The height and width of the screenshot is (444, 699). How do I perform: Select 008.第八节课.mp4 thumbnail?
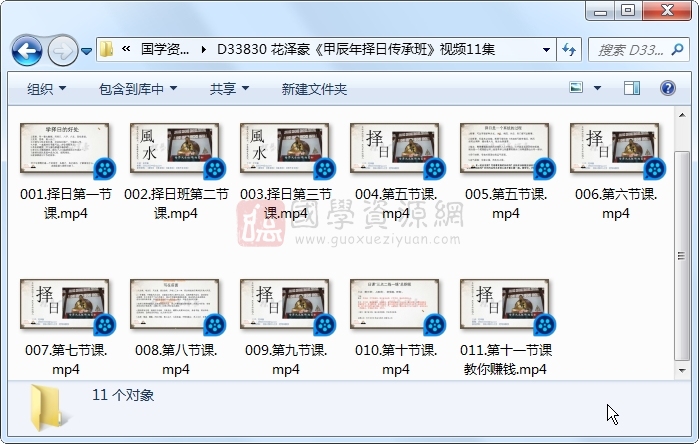tap(175, 304)
